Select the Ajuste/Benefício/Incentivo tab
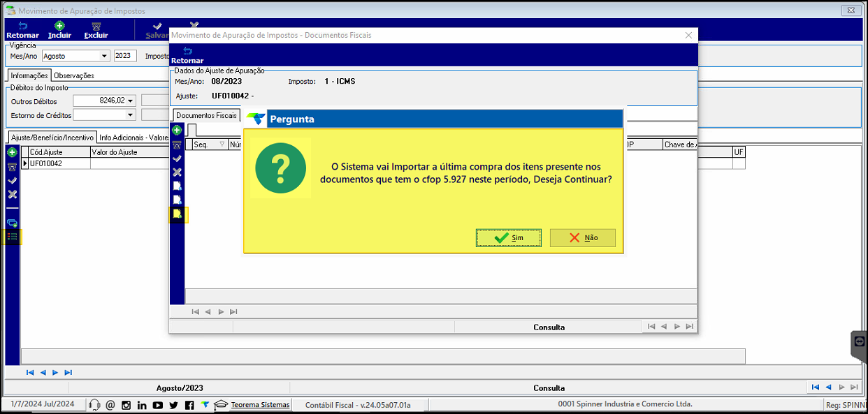The width and height of the screenshot is (868, 414). [52, 138]
